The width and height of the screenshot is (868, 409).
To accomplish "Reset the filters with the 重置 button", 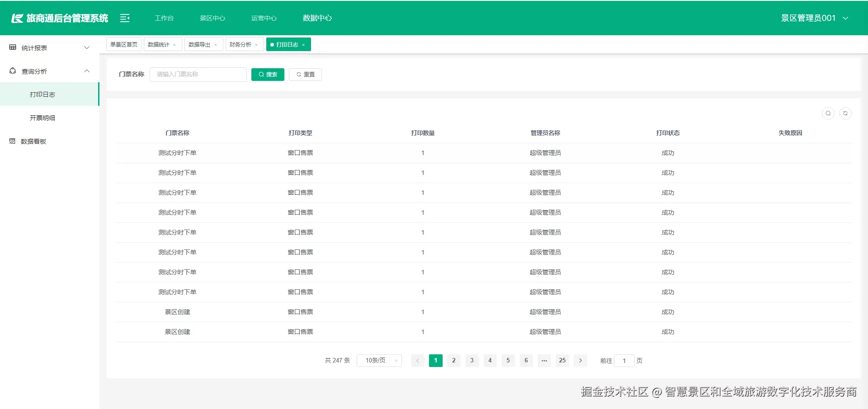I will point(305,74).
